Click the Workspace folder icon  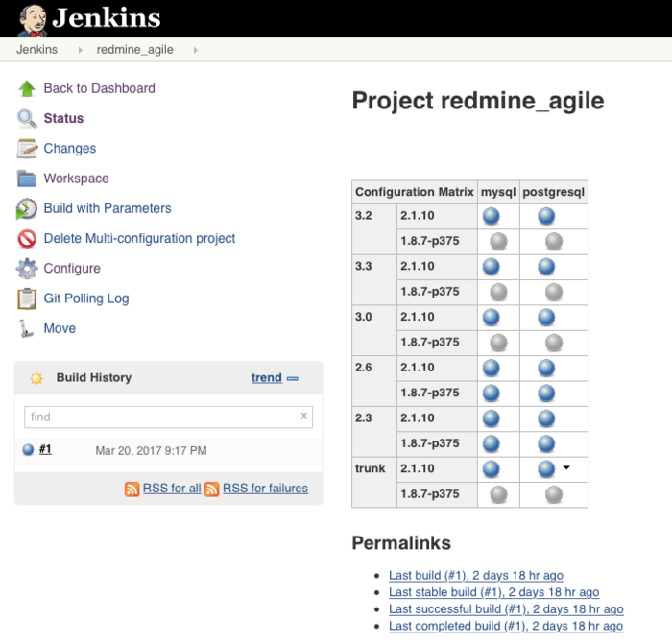pyautogui.click(x=27, y=179)
